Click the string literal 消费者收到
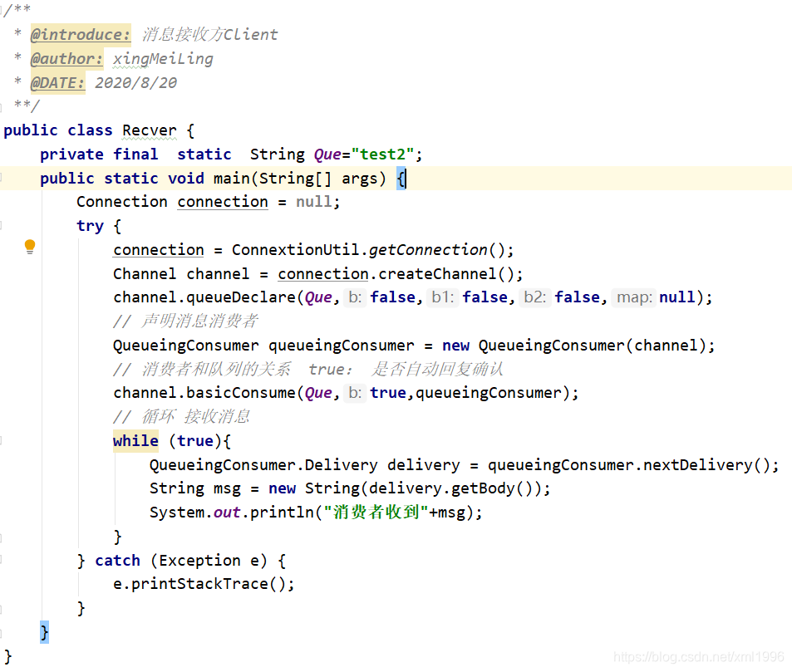Screen dimensions: 792x672 click(x=376, y=512)
